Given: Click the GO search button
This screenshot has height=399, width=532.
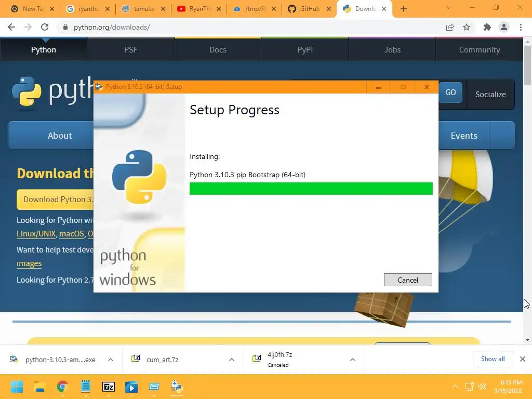Looking at the screenshot, I should click(x=450, y=92).
